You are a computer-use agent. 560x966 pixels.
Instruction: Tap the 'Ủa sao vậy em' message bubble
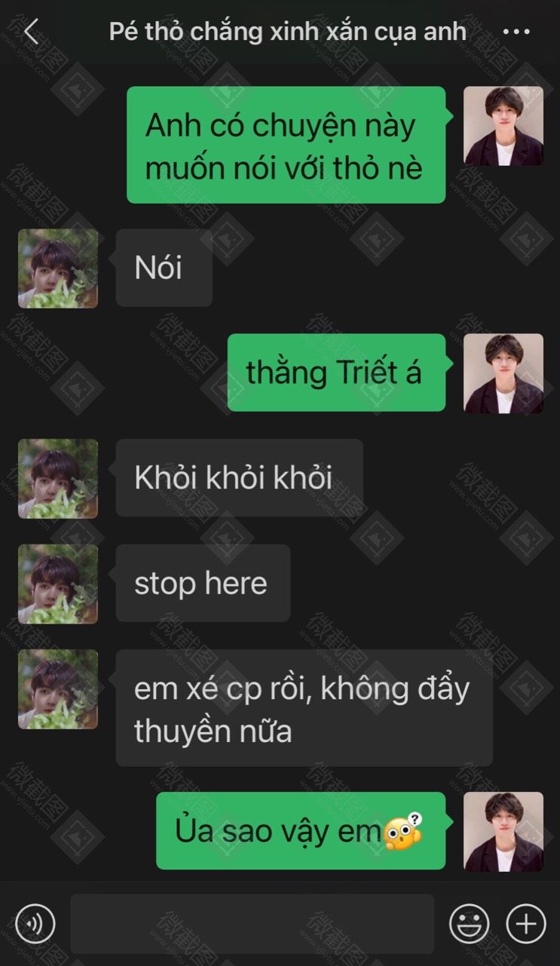[x=301, y=830]
